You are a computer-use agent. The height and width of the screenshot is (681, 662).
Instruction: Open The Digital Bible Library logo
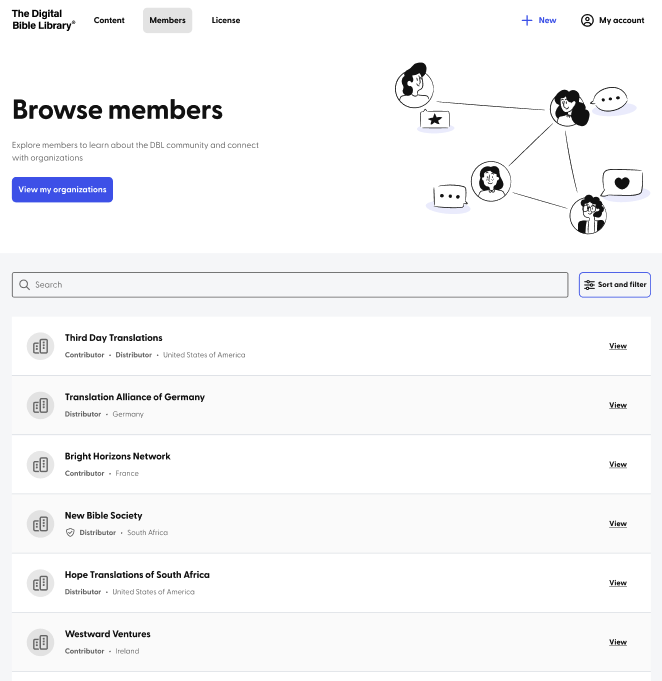coord(43,20)
